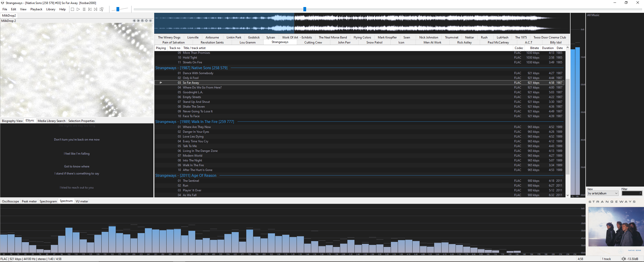Click the question mark button beside Filter
Screen dimensions: 644x262
(640, 193)
